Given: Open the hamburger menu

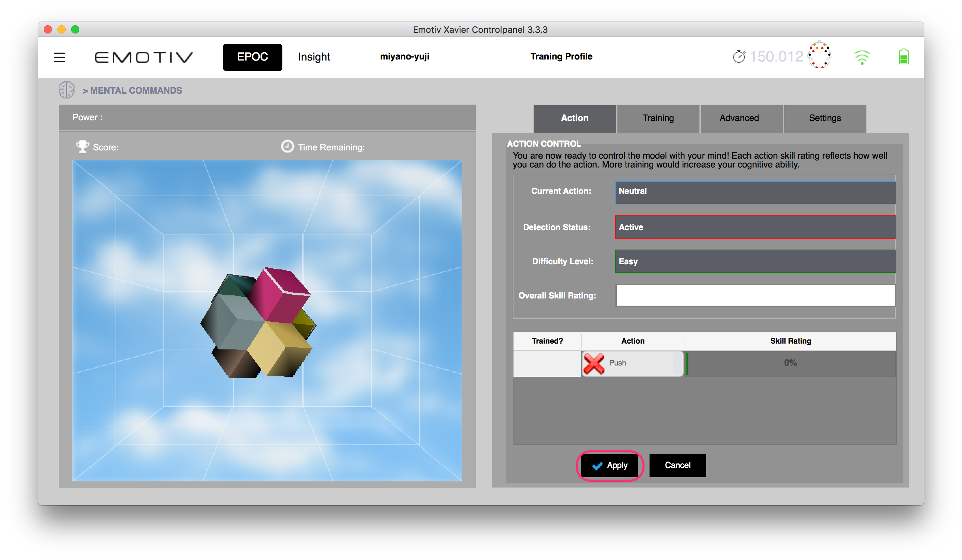Looking at the screenshot, I should point(59,57).
